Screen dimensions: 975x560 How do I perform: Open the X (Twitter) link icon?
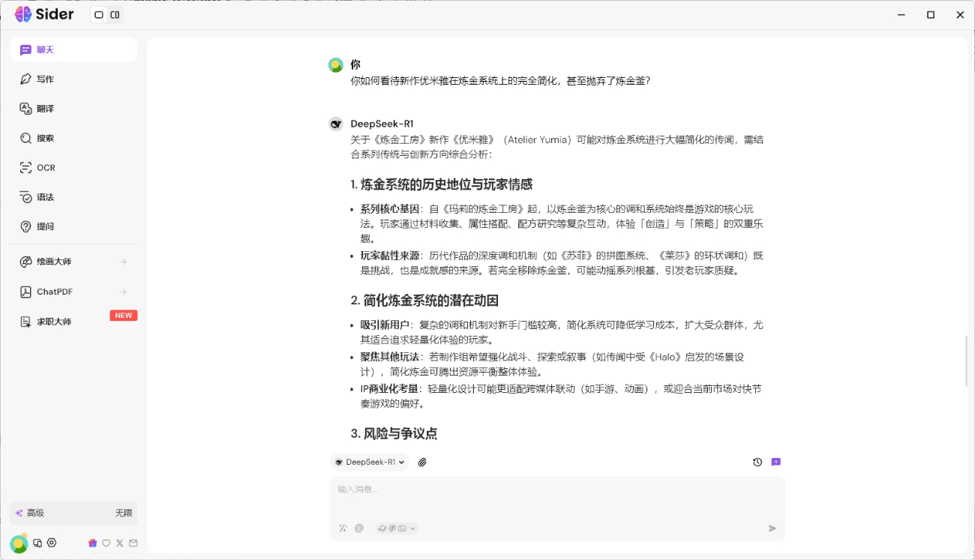120,544
